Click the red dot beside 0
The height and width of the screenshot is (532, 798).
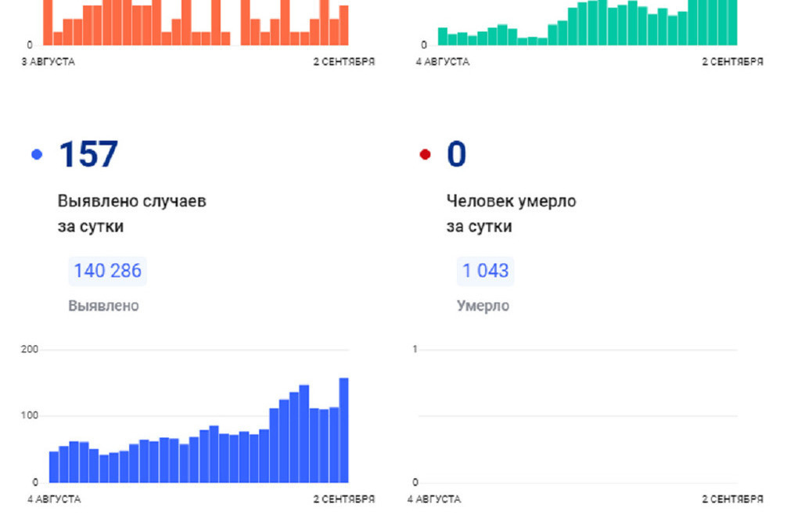[x=425, y=154]
